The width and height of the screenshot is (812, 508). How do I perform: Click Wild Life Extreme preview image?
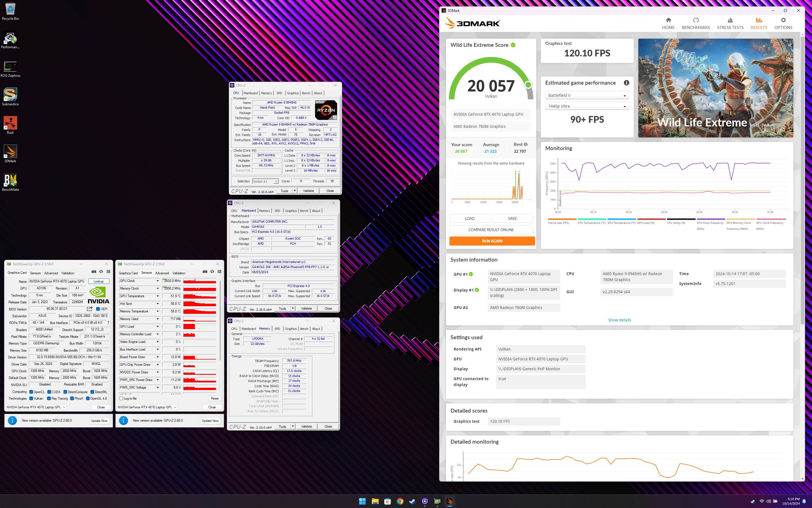[715, 88]
